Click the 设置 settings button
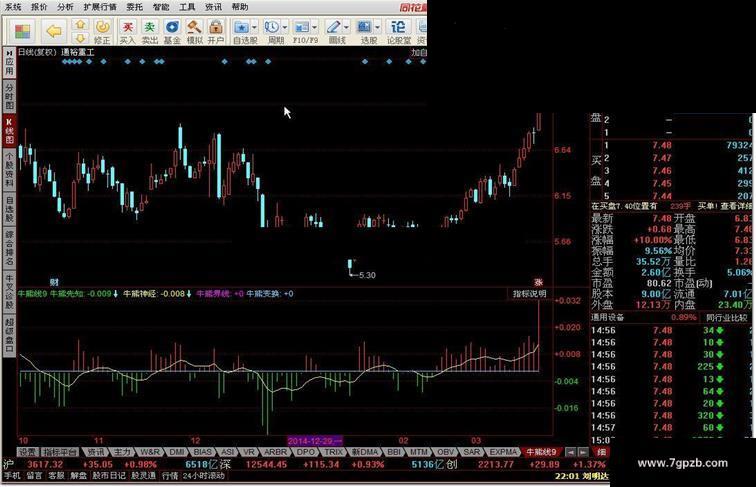The image size is (756, 487). click(27, 452)
